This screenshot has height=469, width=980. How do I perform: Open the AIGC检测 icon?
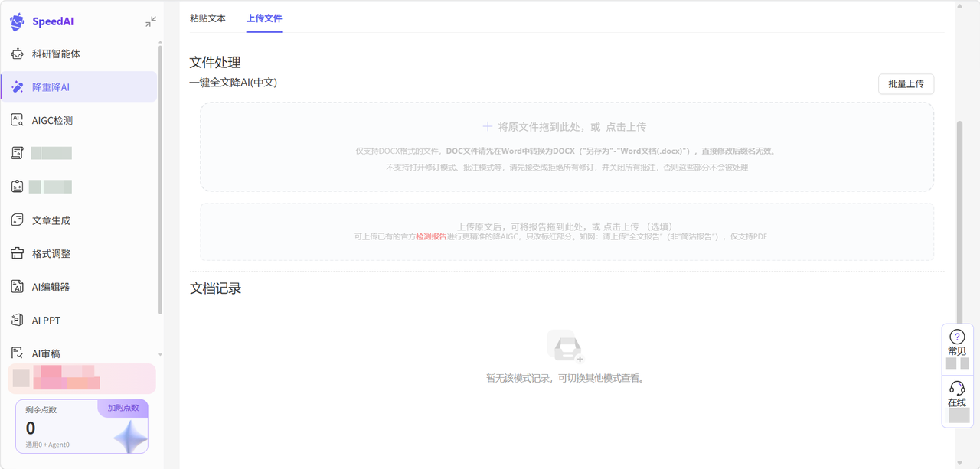pos(17,120)
